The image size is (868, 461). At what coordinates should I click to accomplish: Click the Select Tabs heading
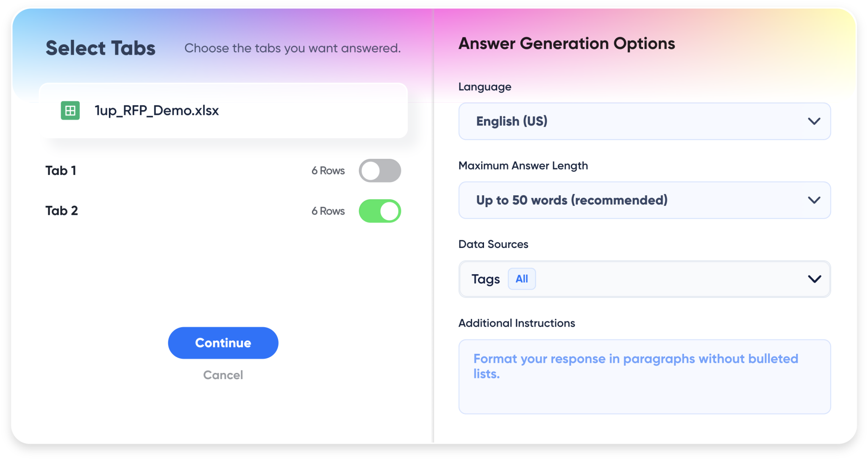click(x=100, y=47)
